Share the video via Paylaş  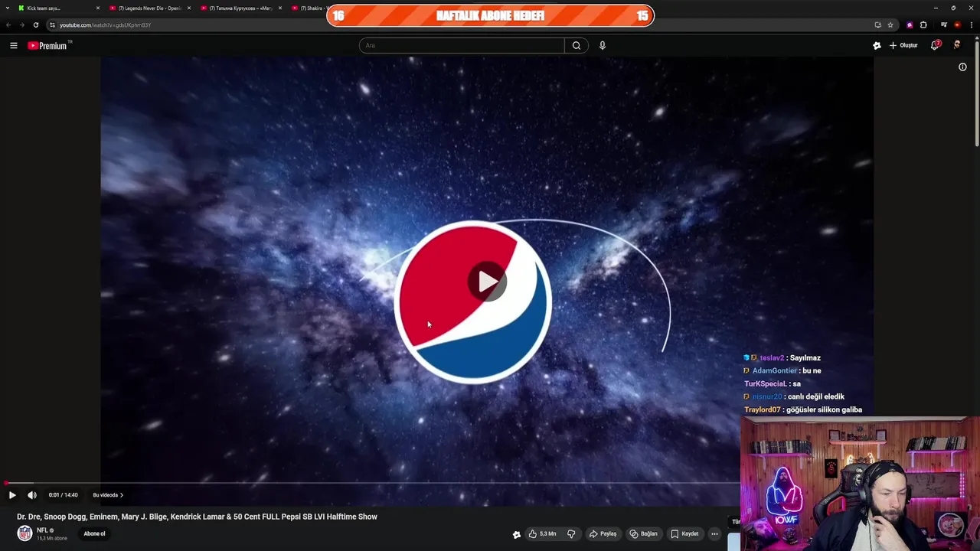point(603,533)
